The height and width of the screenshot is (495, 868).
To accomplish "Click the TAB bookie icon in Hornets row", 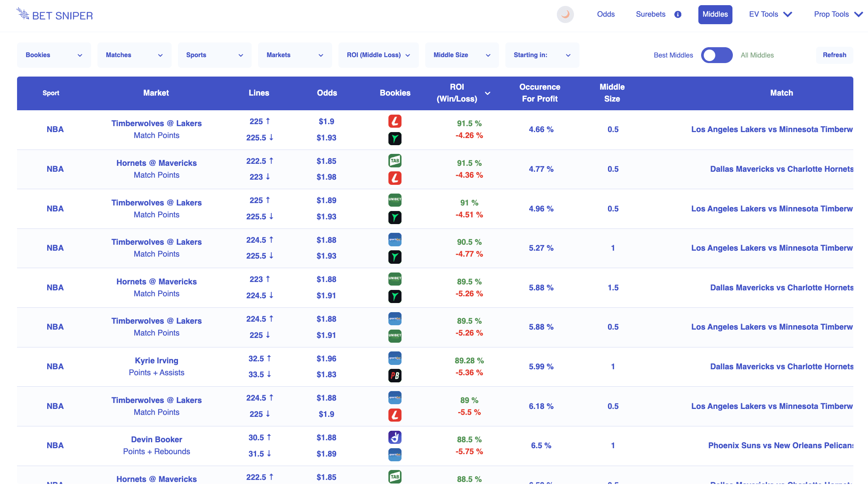I will click(x=395, y=161).
